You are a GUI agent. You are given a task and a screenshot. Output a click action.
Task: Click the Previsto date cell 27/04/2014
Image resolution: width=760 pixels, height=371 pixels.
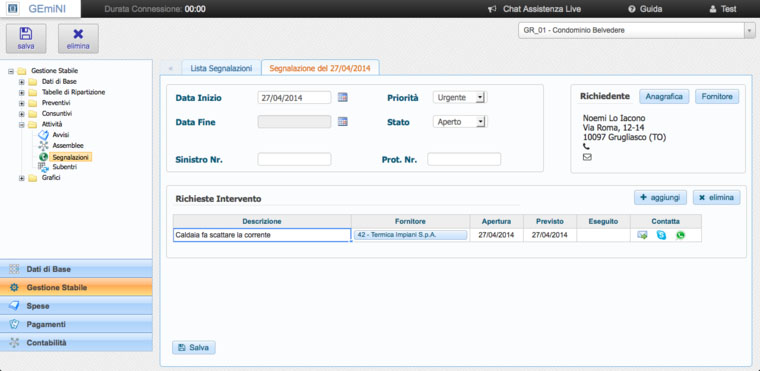pos(550,235)
